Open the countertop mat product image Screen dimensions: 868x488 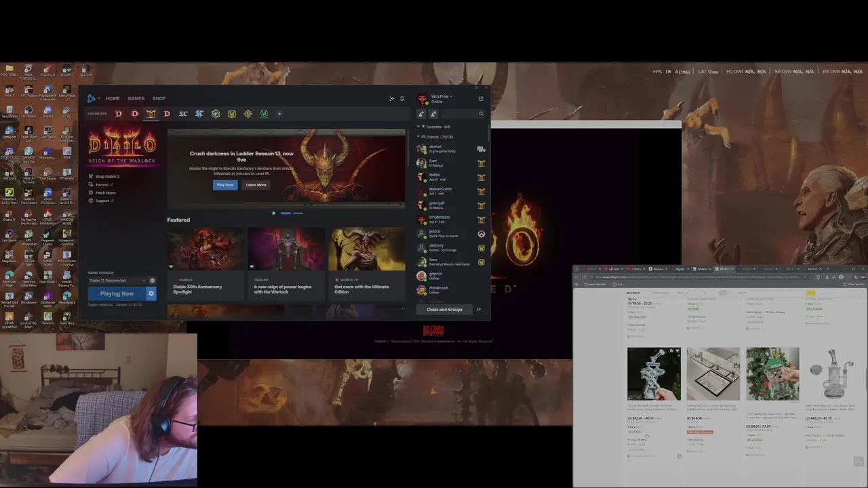713,373
